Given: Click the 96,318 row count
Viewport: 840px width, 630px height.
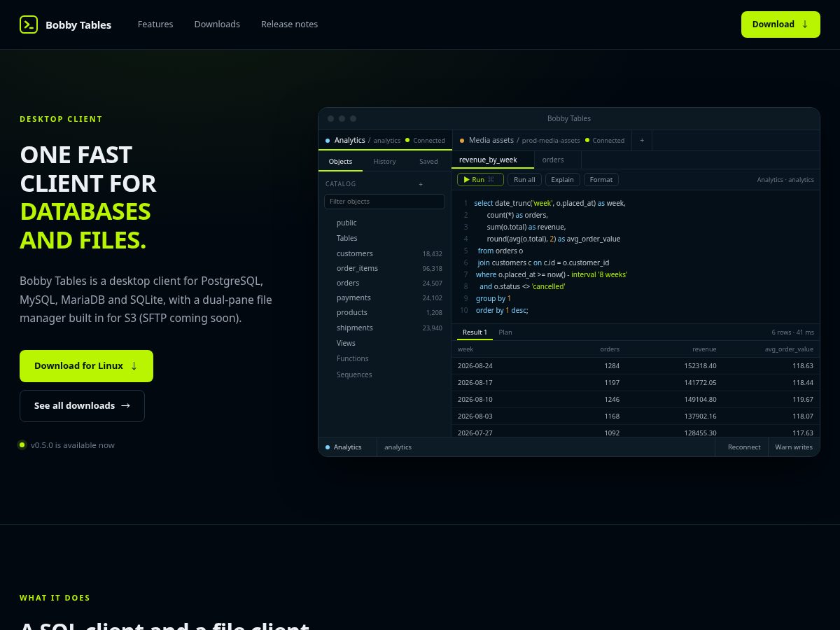Looking at the screenshot, I should [432, 268].
